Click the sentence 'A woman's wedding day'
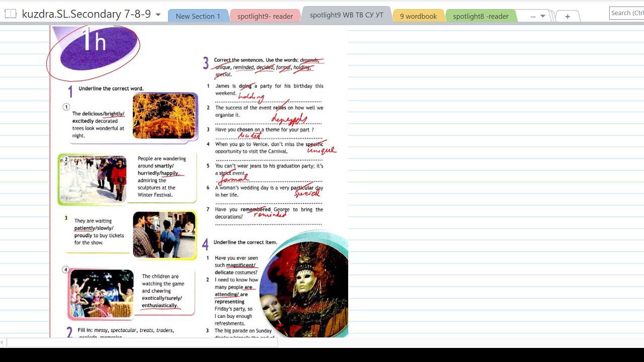Screen dimensions: 644x362 (x=269, y=191)
